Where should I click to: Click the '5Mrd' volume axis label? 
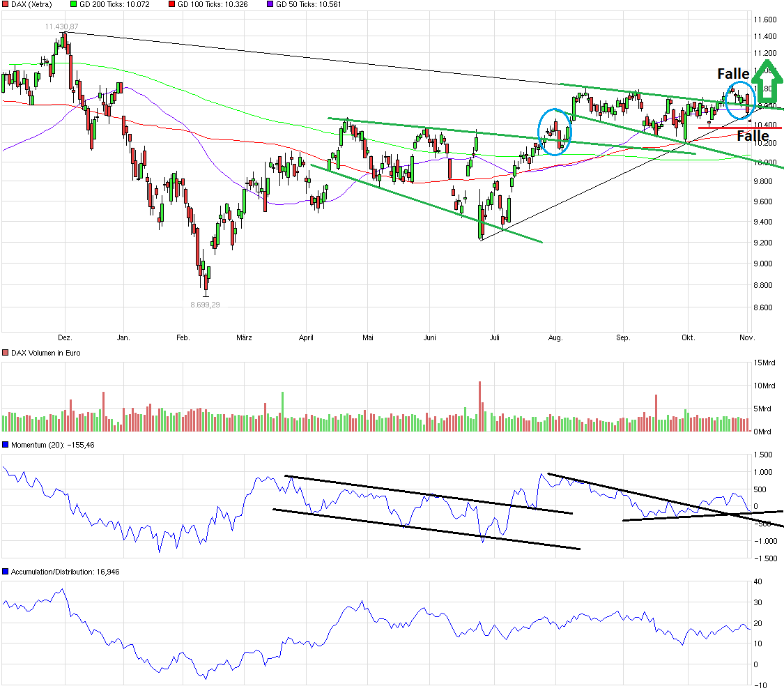click(x=762, y=409)
